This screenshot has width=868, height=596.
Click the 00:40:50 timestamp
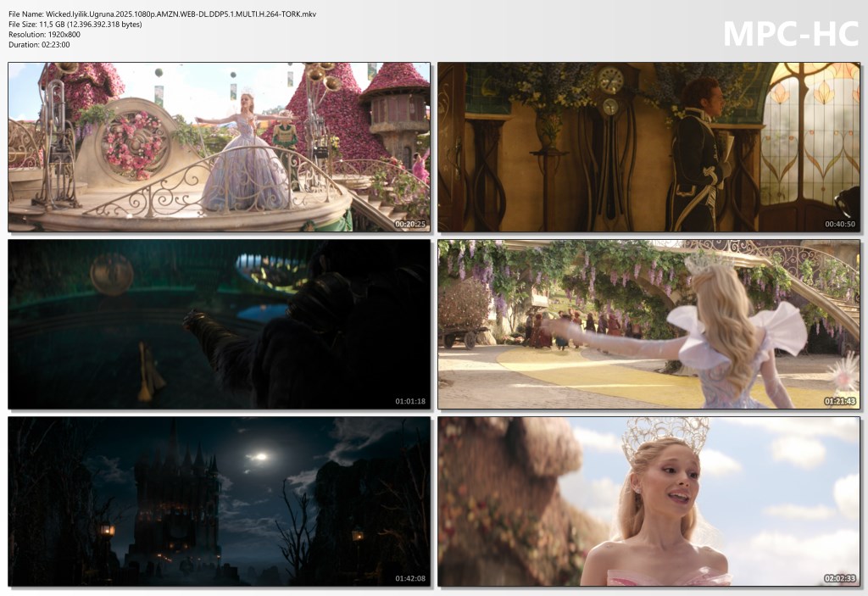[839, 224]
